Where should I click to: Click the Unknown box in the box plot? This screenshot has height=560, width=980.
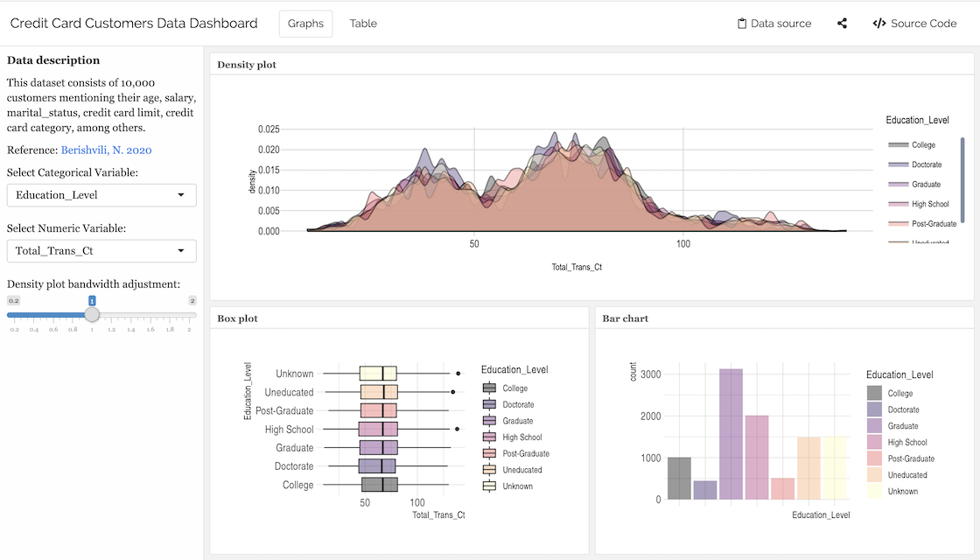tap(378, 374)
